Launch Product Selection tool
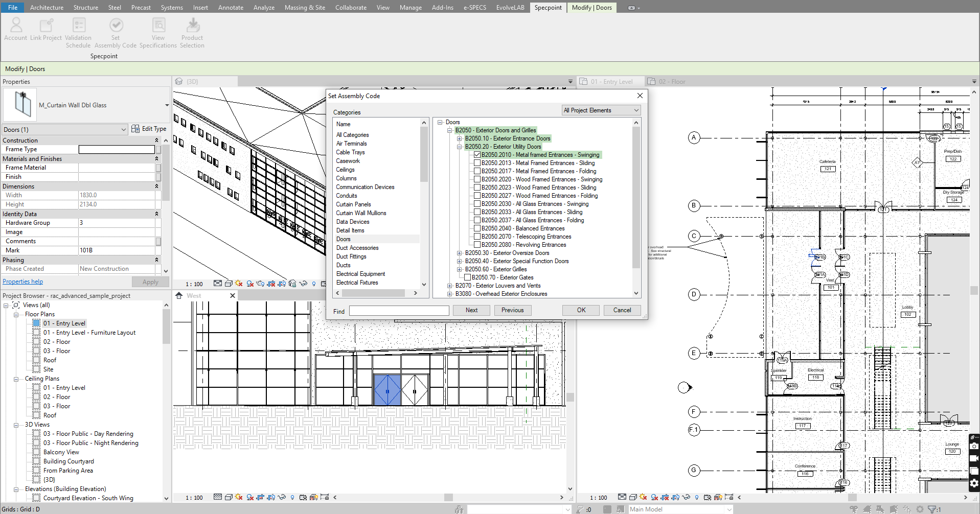 pos(192,32)
